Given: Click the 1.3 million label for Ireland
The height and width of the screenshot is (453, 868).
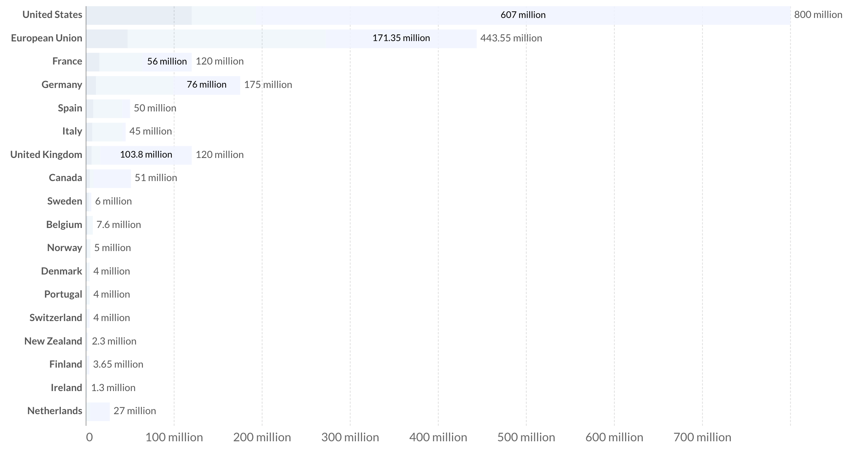Looking at the screenshot, I should coord(113,388).
